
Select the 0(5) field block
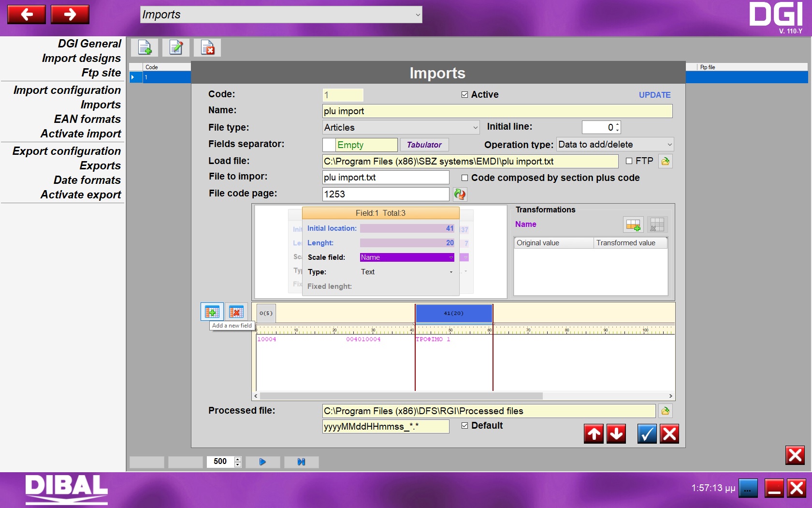click(x=266, y=313)
